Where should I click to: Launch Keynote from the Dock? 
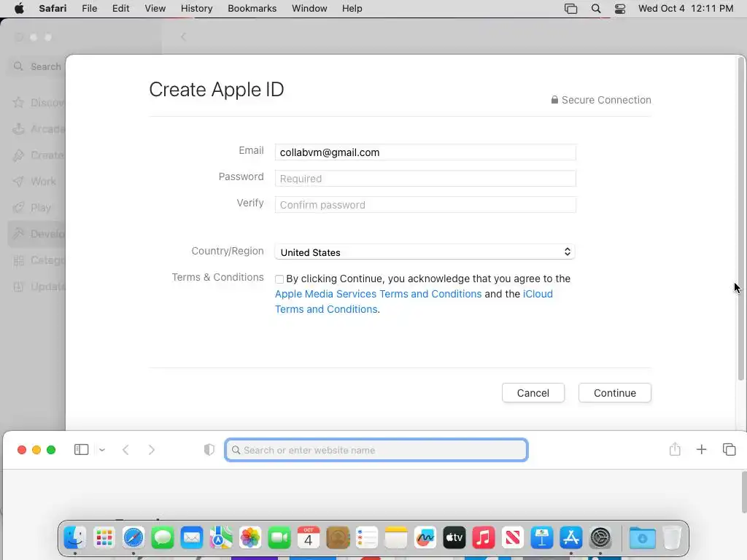(x=542, y=538)
